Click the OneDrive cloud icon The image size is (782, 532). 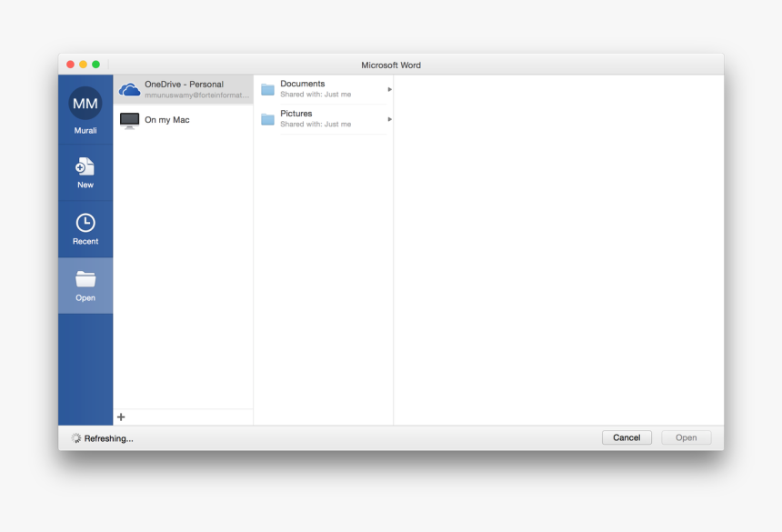point(130,90)
